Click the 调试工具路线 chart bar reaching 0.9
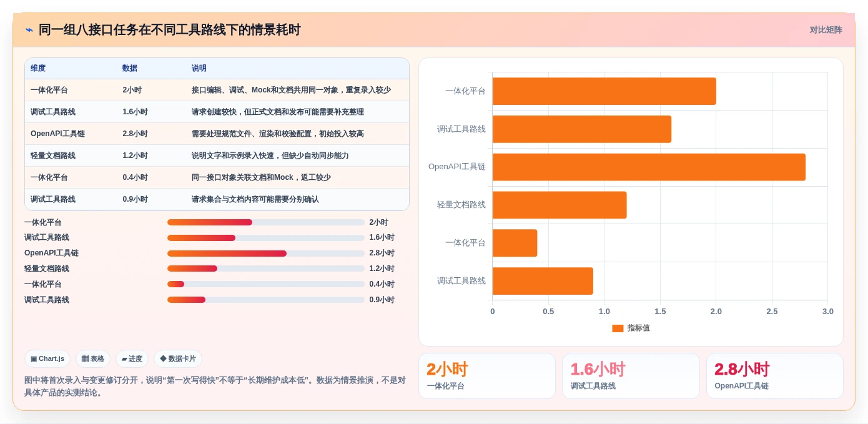This screenshot has height=424, width=868. (x=543, y=281)
